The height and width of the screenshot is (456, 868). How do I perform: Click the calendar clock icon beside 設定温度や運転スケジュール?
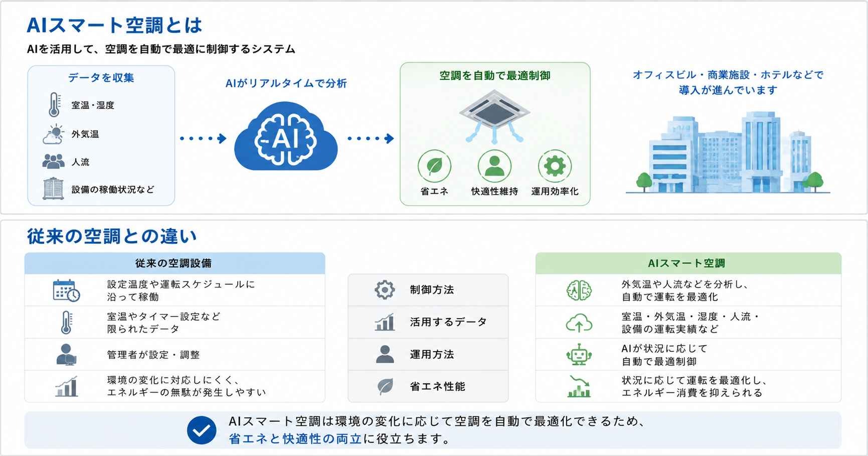pyautogui.click(x=66, y=290)
